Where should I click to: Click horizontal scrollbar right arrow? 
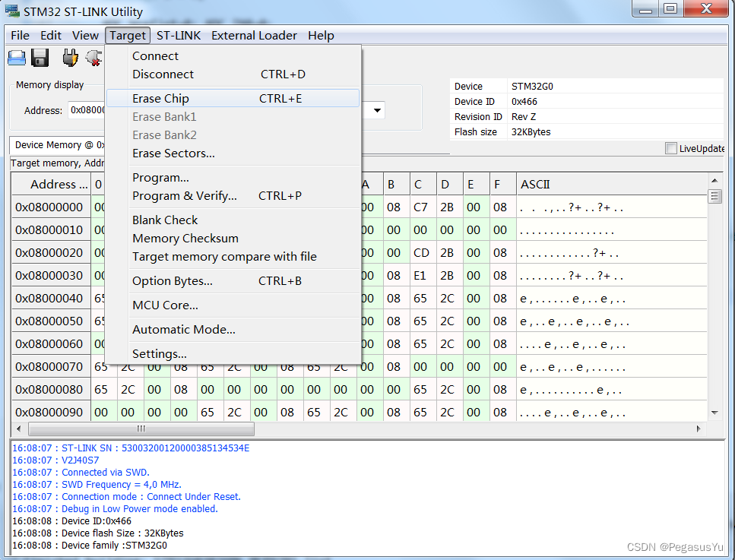click(x=699, y=429)
